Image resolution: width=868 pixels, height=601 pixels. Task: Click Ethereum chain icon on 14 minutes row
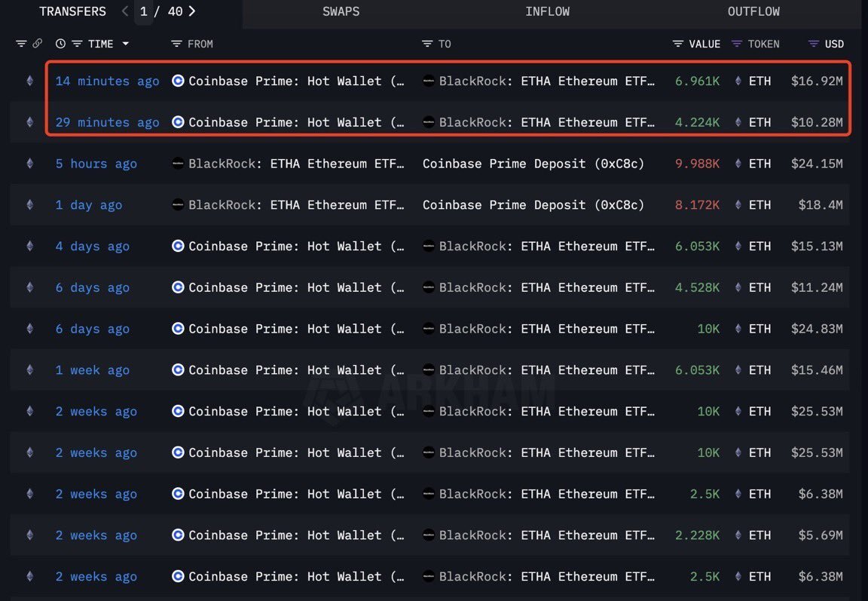coord(30,81)
